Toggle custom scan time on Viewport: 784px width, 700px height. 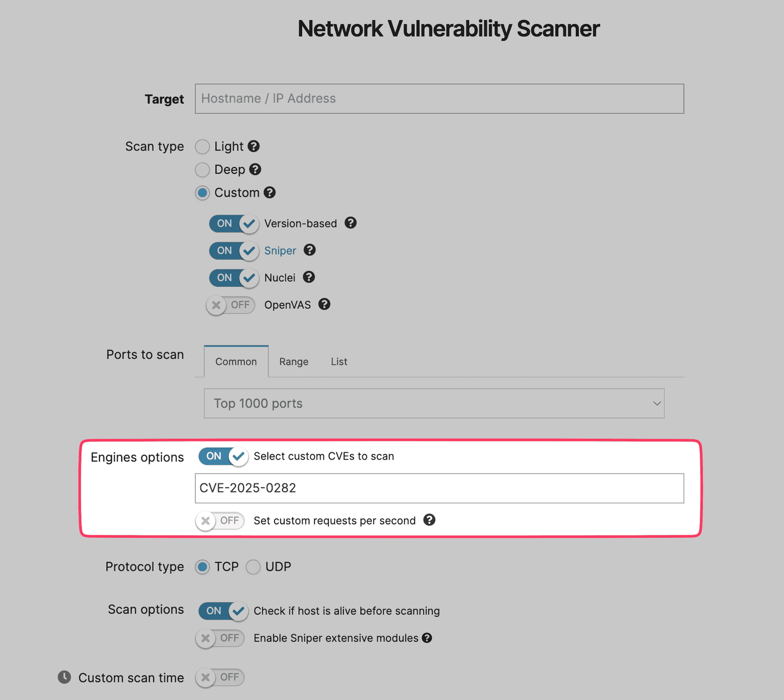pyautogui.click(x=220, y=677)
